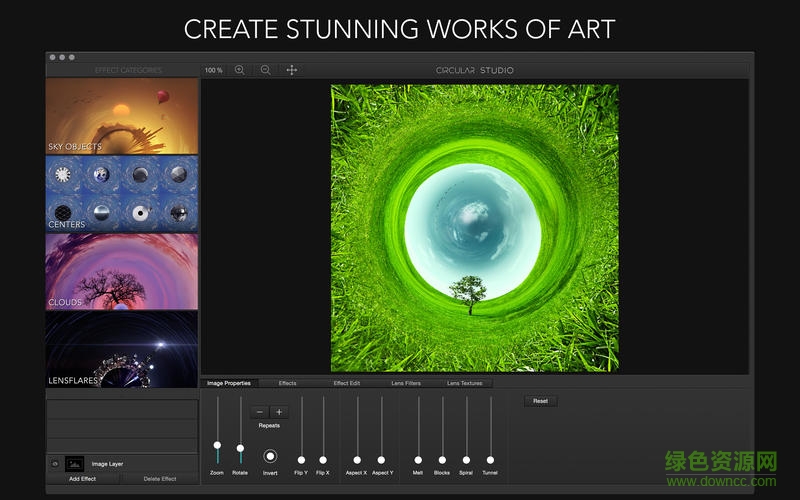Open the Lens Filters tab
Screen dimensions: 800x500
[x=406, y=383]
